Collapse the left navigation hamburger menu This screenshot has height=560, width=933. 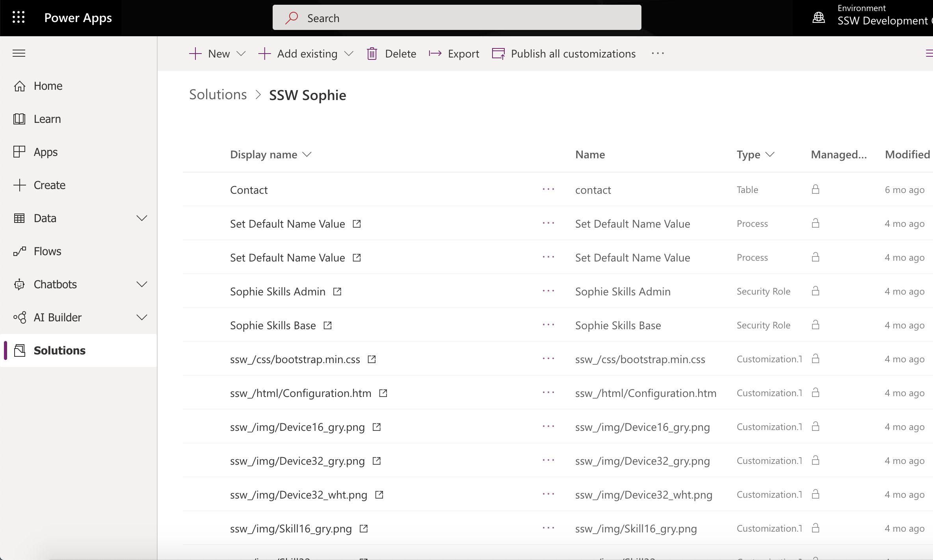coord(19,53)
